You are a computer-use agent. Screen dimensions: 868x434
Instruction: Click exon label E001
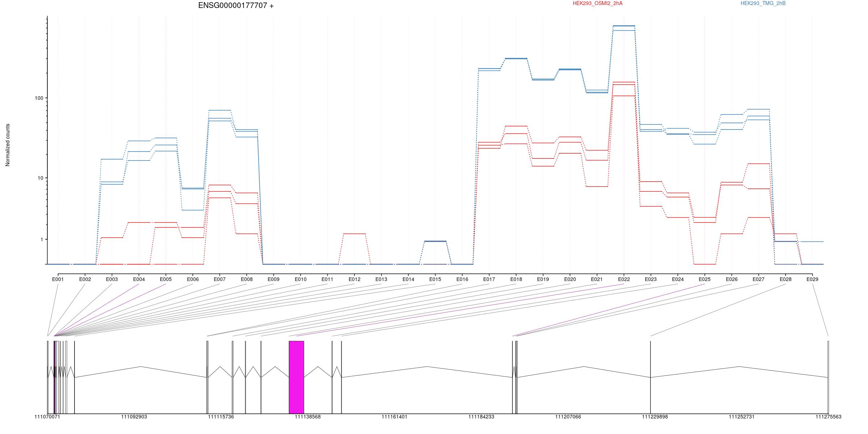tap(58, 279)
